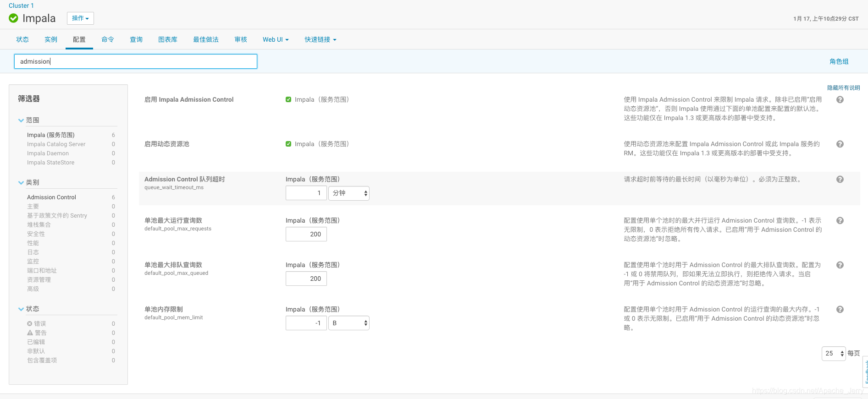Switch to the 图表库 tab
Screen dimensions: 868x399
168,39
